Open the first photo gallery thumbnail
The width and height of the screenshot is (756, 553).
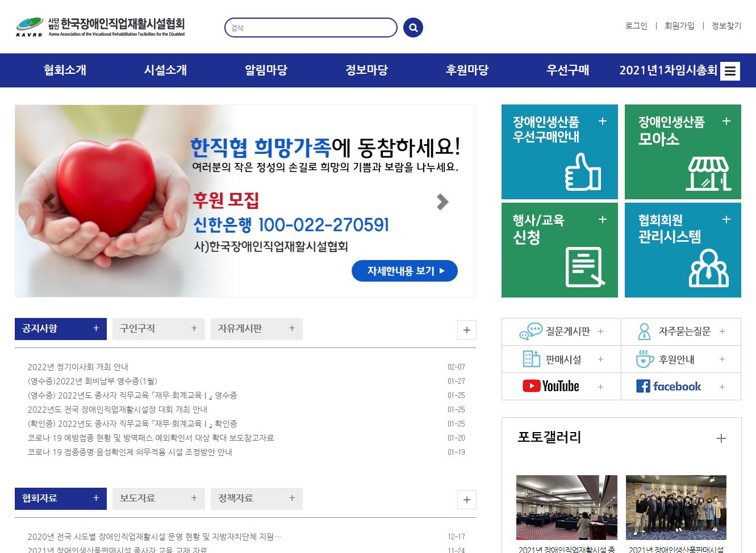566,507
